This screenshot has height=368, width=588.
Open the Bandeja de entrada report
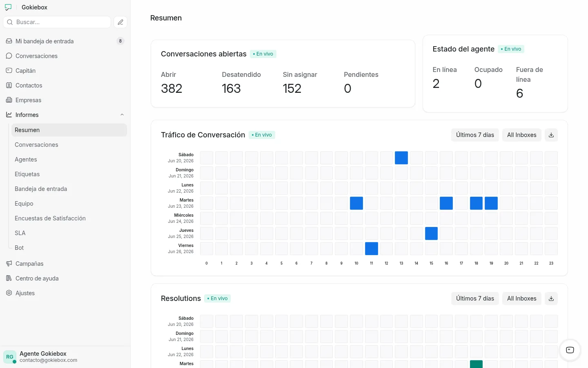pyautogui.click(x=69, y=189)
